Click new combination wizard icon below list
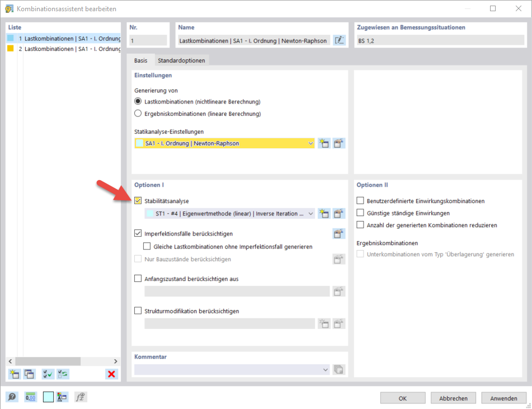 14,374
